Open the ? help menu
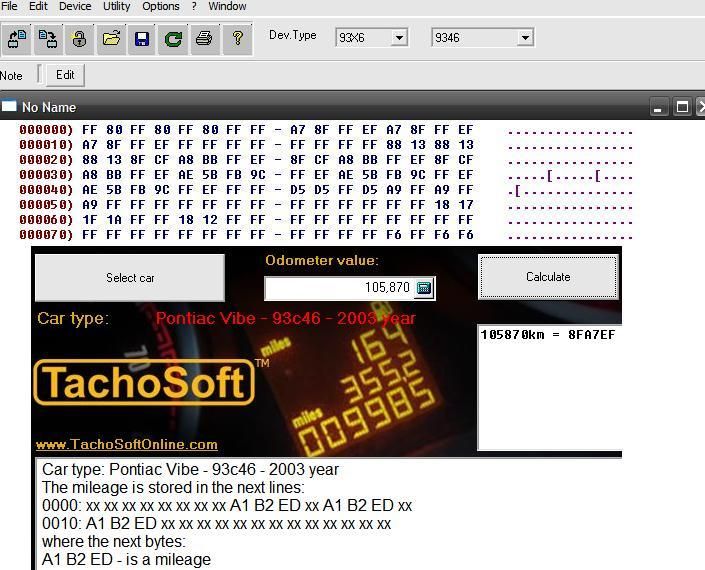This screenshot has width=705, height=570. (x=194, y=6)
